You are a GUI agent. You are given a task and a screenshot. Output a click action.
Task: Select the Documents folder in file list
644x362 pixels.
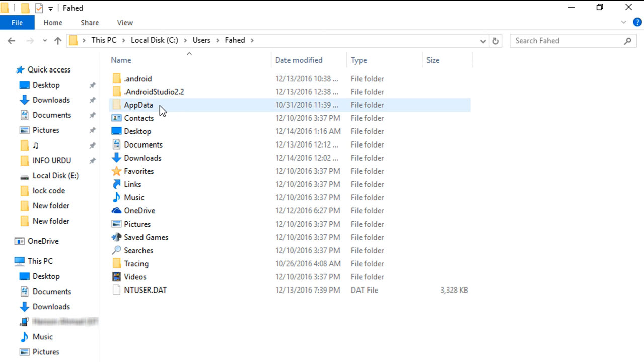click(143, 144)
